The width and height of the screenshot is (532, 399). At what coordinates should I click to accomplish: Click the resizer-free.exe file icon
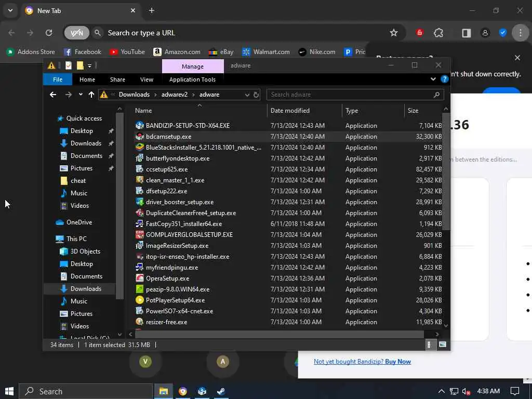pos(139,322)
